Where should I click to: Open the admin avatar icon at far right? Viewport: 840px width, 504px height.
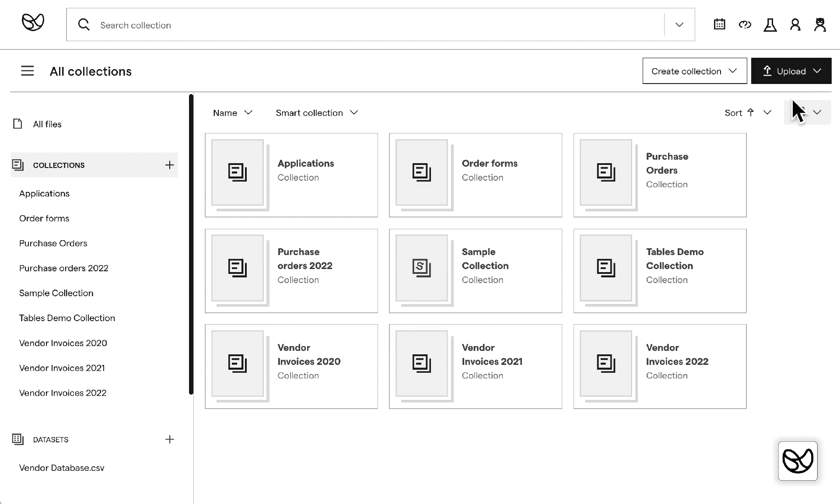click(x=820, y=24)
